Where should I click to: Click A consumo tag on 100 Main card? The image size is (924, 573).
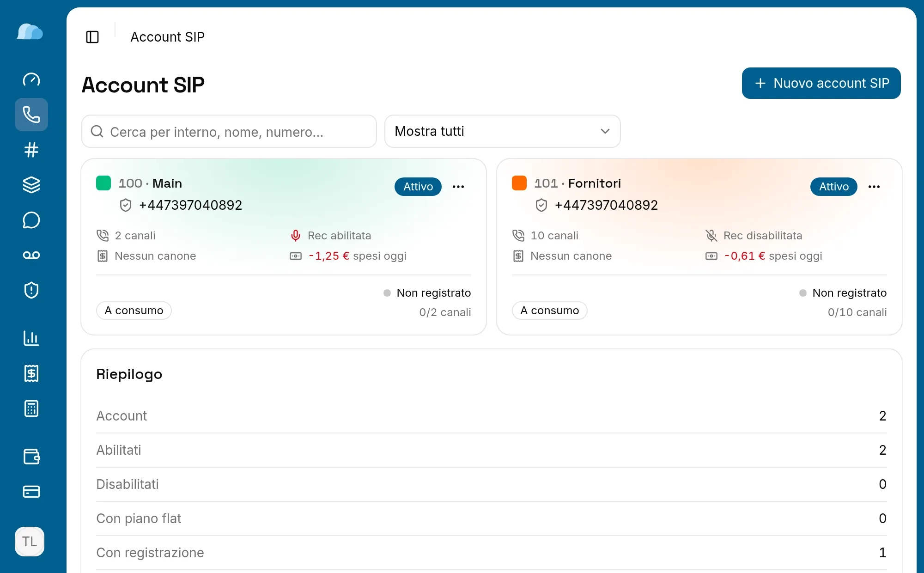(134, 311)
